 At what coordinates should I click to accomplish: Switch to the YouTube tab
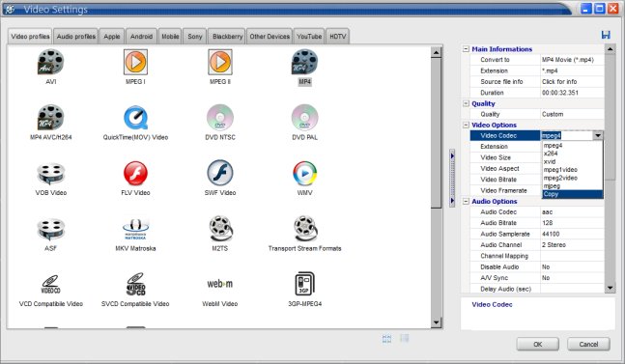[309, 37]
